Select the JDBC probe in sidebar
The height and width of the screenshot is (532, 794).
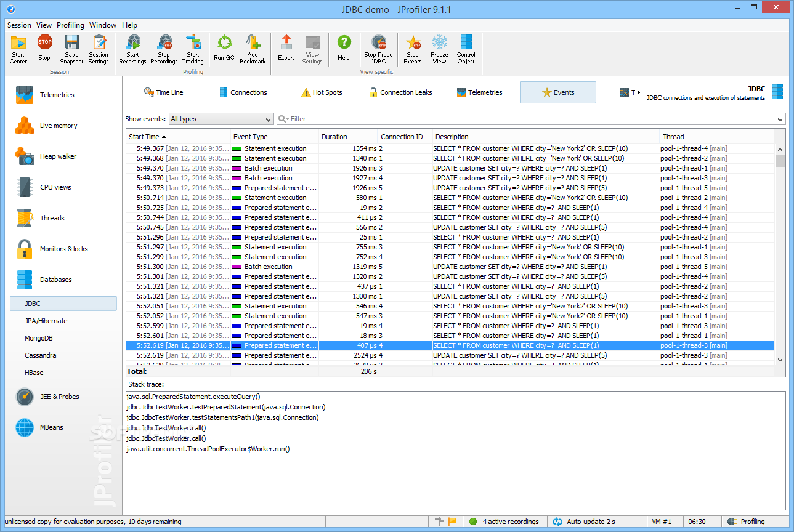63,304
